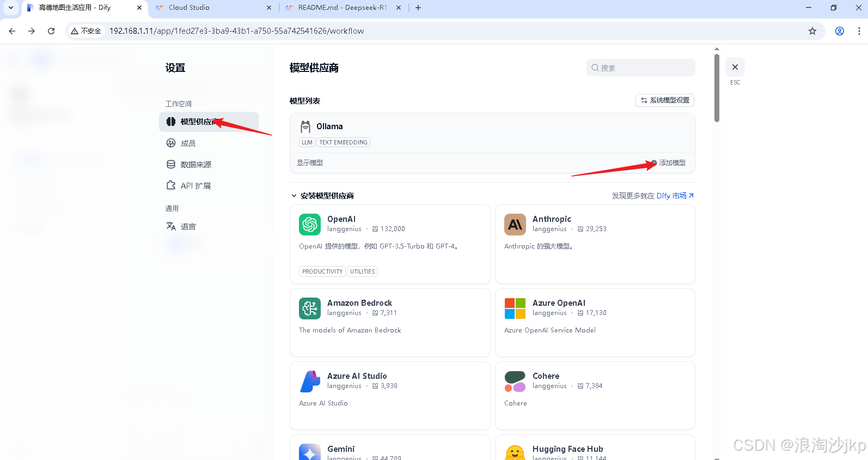Screen dimensions: 868x460
Task: Open the Dify 市场 link
Action: (x=675, y=196)
